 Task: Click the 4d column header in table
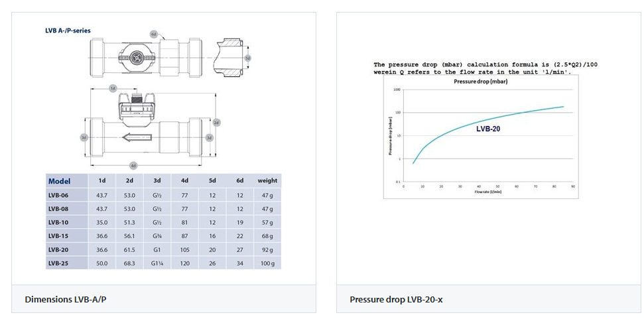(x=184, y=180)
